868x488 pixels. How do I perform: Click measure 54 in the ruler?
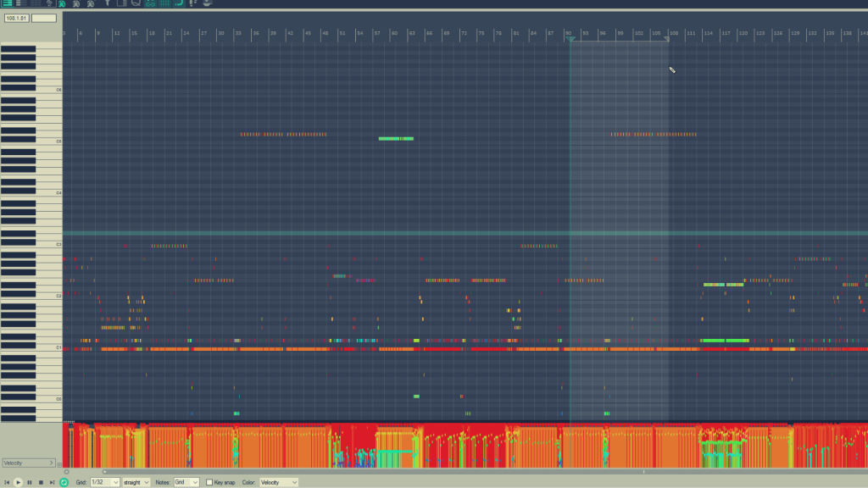point(359,33)
